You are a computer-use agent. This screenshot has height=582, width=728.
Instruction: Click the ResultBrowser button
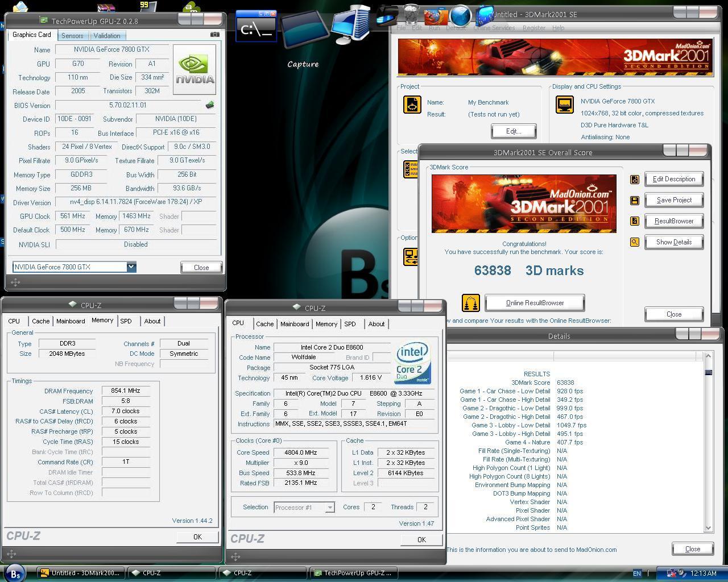(x=674, y=221)
